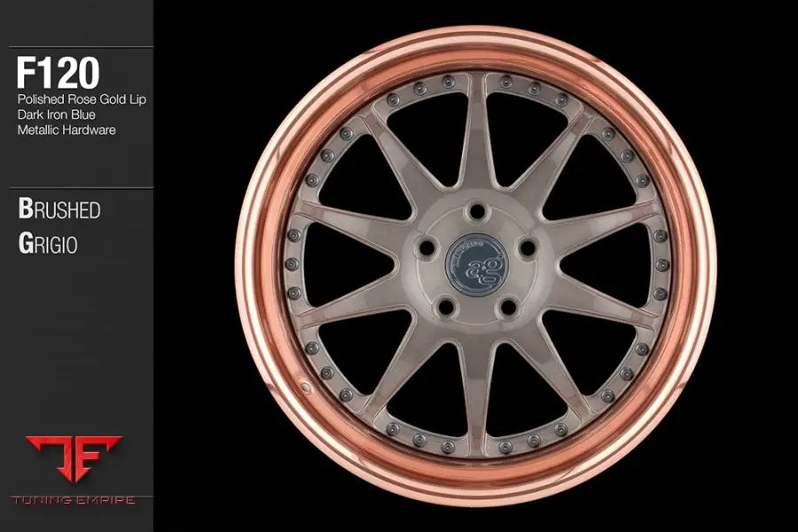Click the valve stem on the rose gold lip
The image size is (798, 532).
[306, 387]
